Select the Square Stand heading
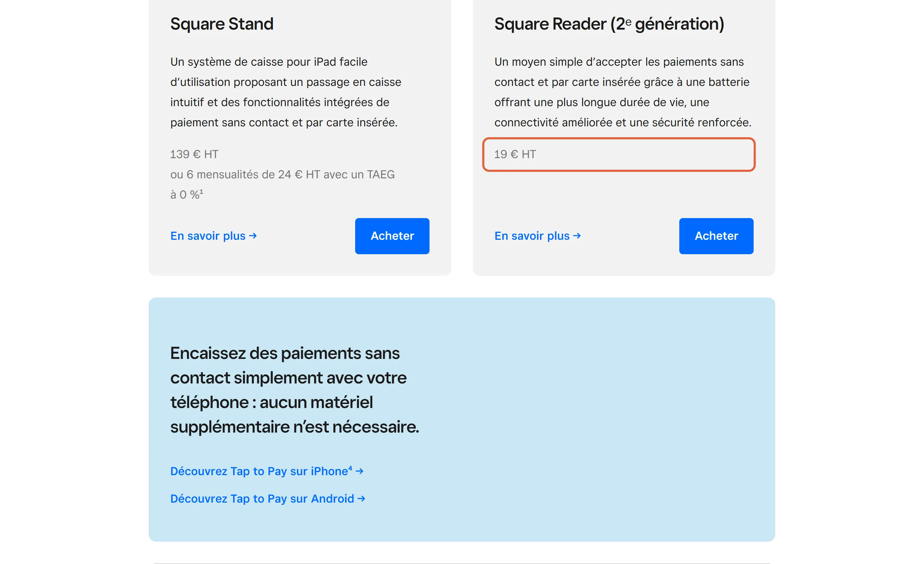This screenshot has height=564, width=924. point(222,23)
